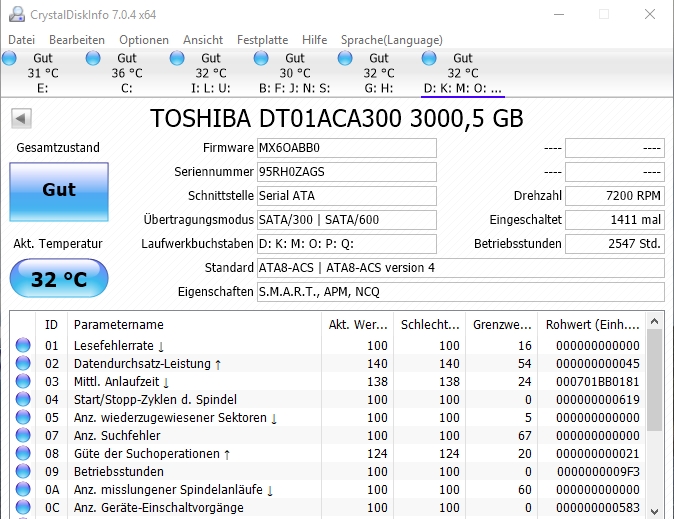The height and width of the screenshot is (519, 674).
Task: Click the Eigenschaften S.M.A.R.T. field
Action: (461, 292)
